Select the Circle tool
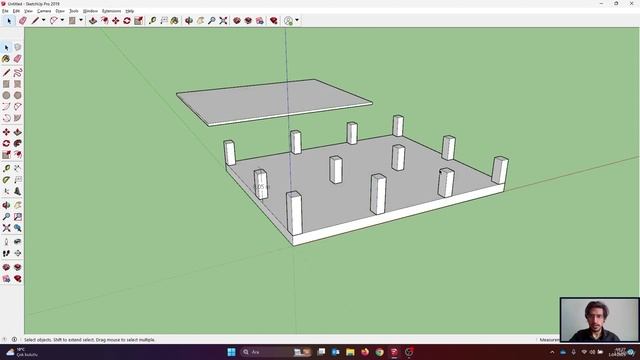Screen dimensions: 640x360 (x=6, y=95)
